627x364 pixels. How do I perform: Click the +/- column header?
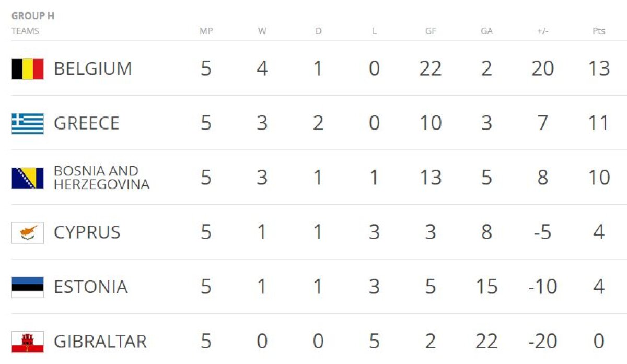pyautogui.click(x=542, y=31)
